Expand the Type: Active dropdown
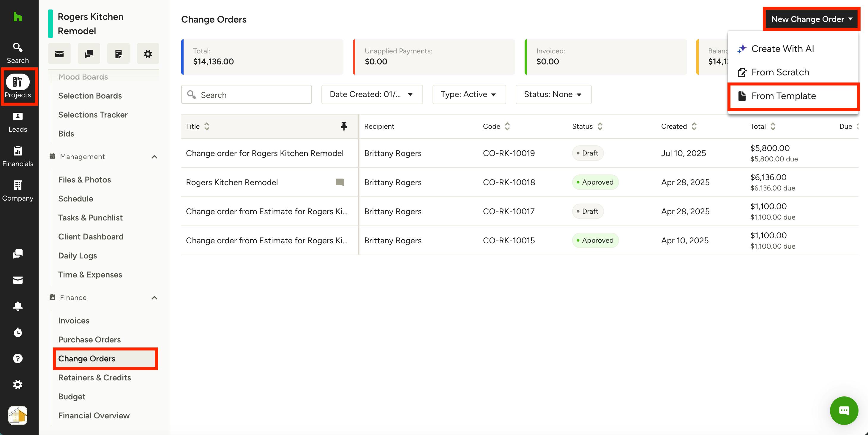This screenshot has width=868, height=435. [469, 95]
